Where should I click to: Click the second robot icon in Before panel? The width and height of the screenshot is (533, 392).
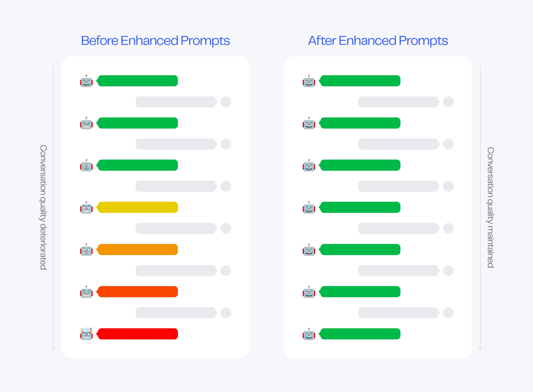pos(86,123)
